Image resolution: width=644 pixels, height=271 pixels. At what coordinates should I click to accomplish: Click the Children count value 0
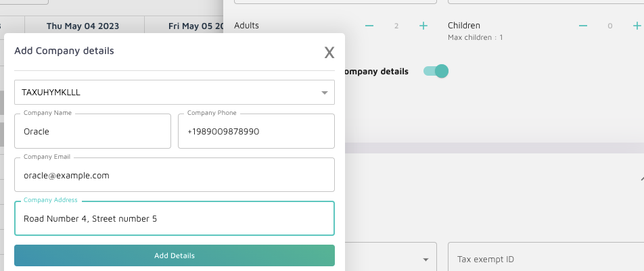point(609,26)
